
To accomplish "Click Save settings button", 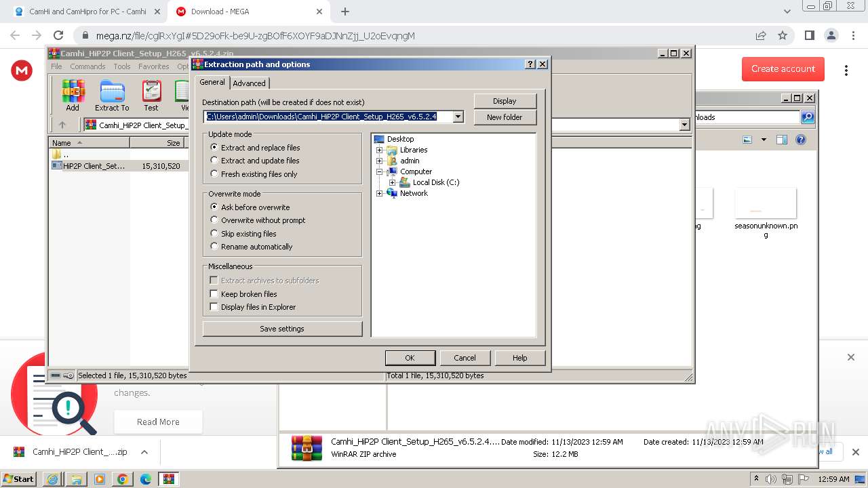I will click(282, 329).
